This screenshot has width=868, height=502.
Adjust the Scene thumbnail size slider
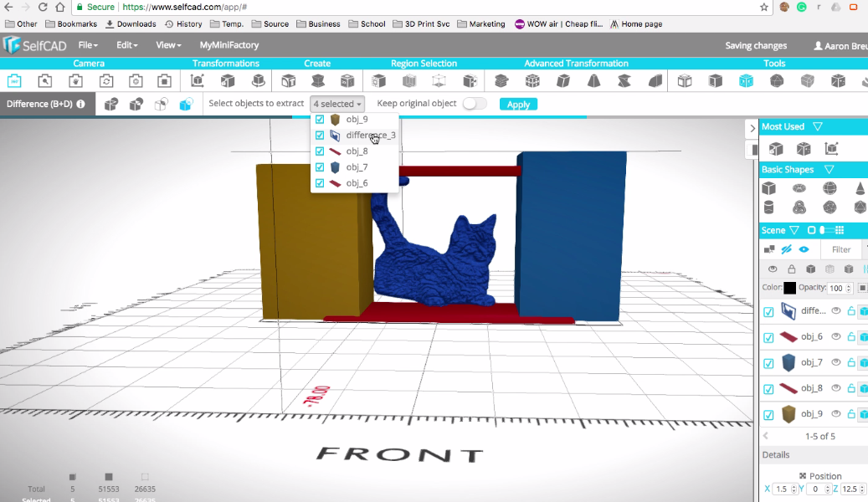[826, 230]
